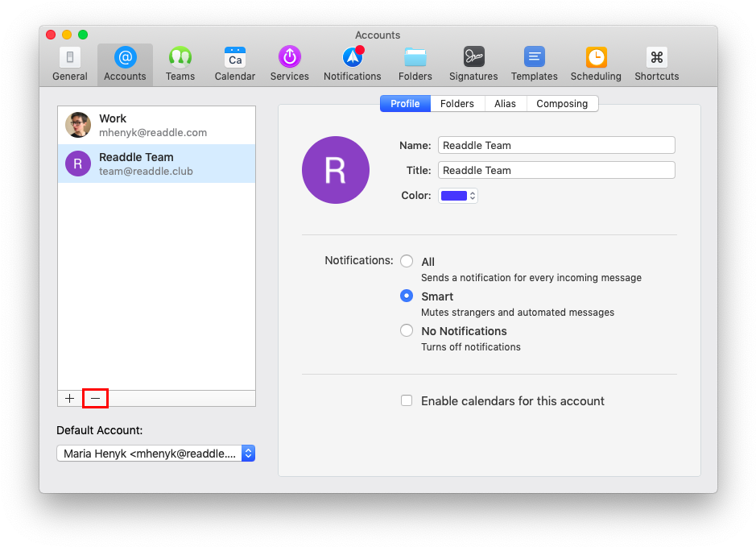Switch to the Composing tab
The image size is (756, 547).
[562, 104]
